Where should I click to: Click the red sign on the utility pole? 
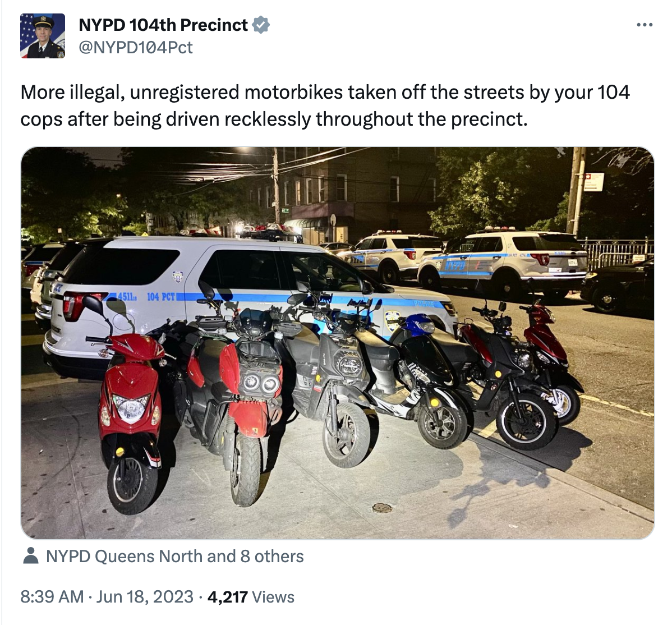(593, 182)
